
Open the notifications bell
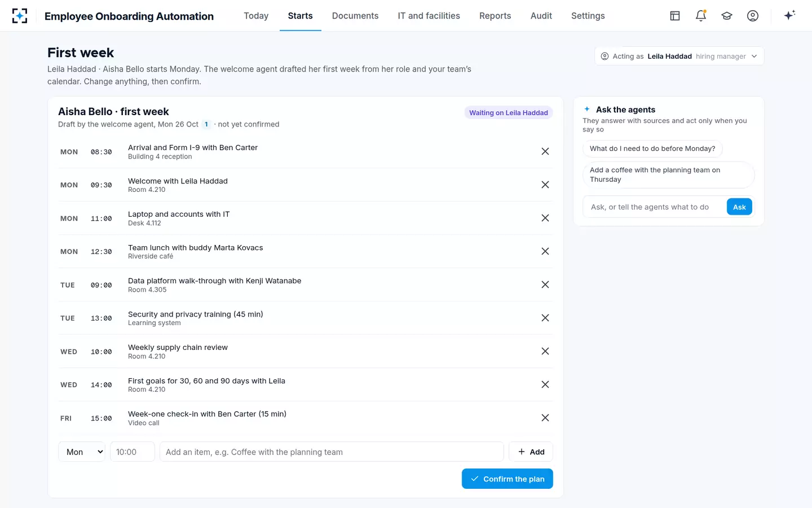click(701, 16)
